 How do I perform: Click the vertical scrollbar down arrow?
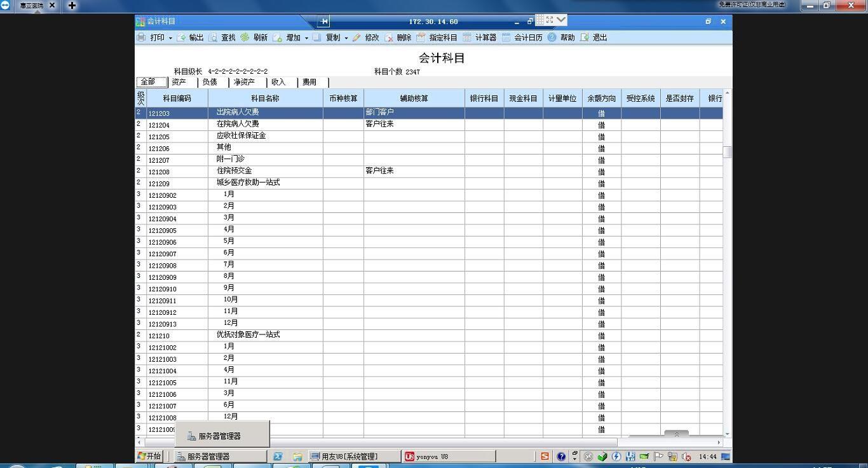coord(727,434)
